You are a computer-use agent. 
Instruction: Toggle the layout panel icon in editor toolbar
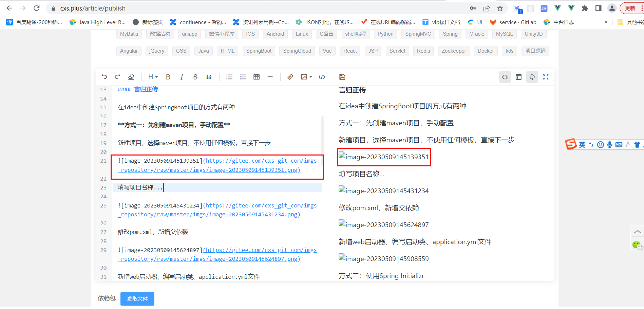point(518,77)
